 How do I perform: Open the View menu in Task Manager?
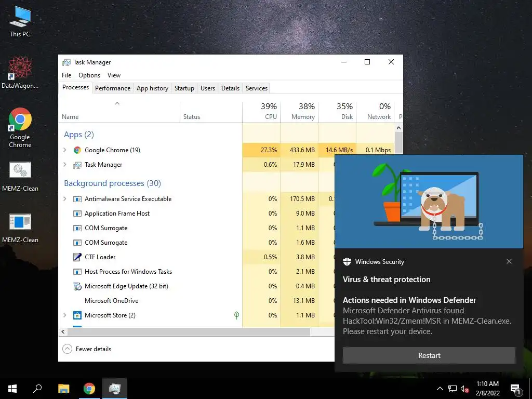tap(114, 75)
